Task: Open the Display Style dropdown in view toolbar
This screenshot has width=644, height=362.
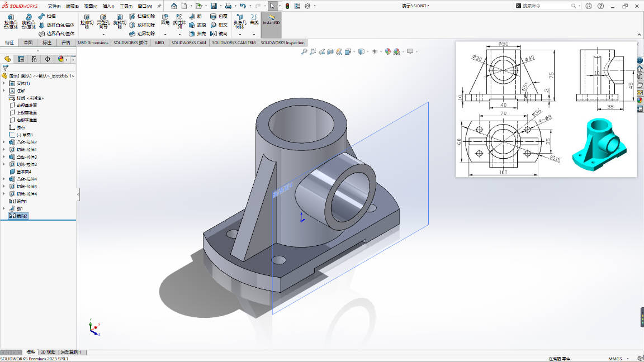Action: (x=368, y=52)
